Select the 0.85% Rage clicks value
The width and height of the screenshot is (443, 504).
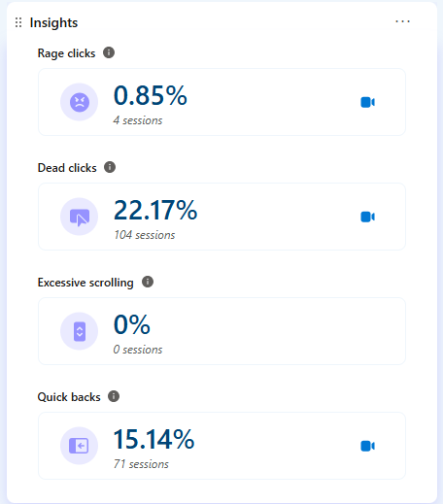[x=151, y=95]
